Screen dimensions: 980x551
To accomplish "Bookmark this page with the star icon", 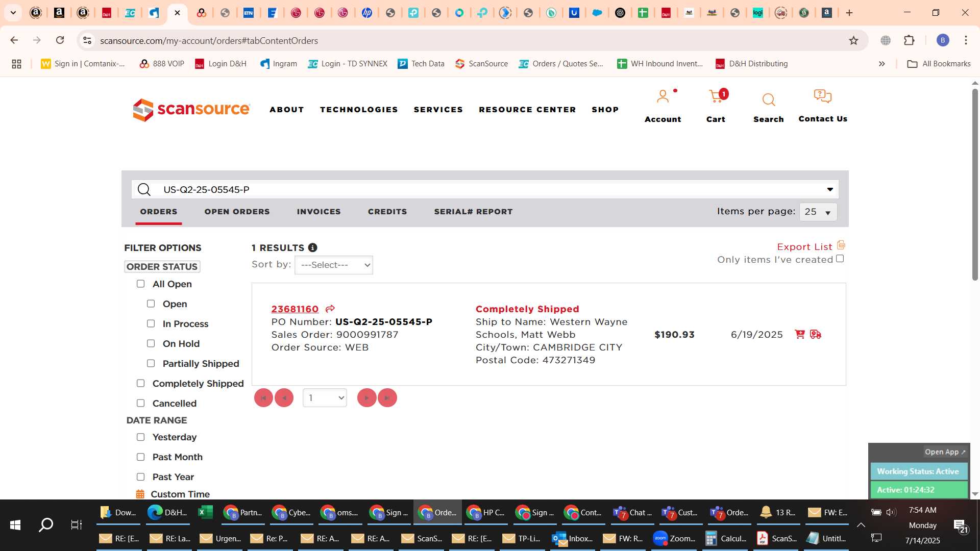I will [853, 40].
